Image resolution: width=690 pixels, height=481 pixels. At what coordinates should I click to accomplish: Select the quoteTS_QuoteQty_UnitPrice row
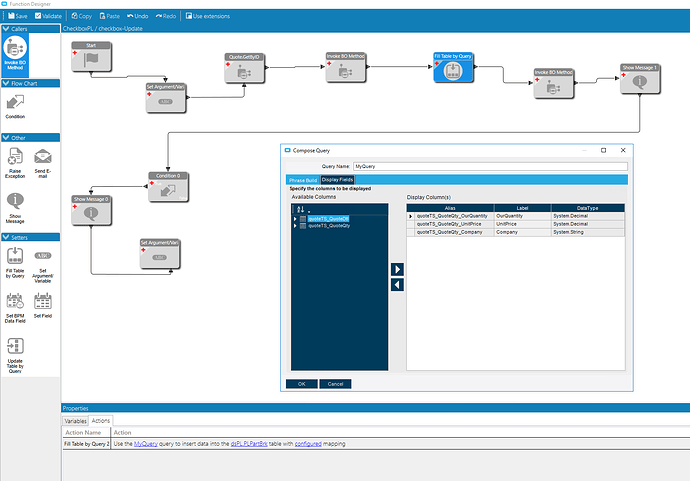pos(515,224)
